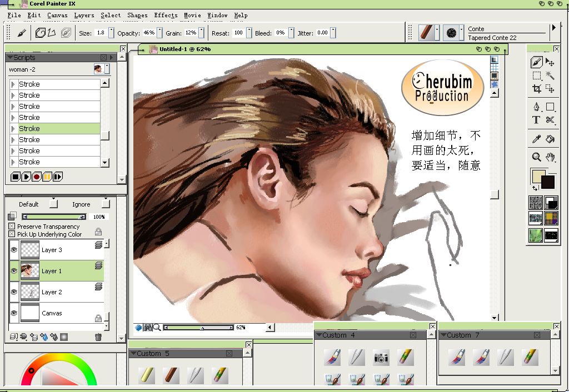Stop the script playback
The width and height of the screenshot is (569, 392).
pyautogui.click(x=15, y=177)
